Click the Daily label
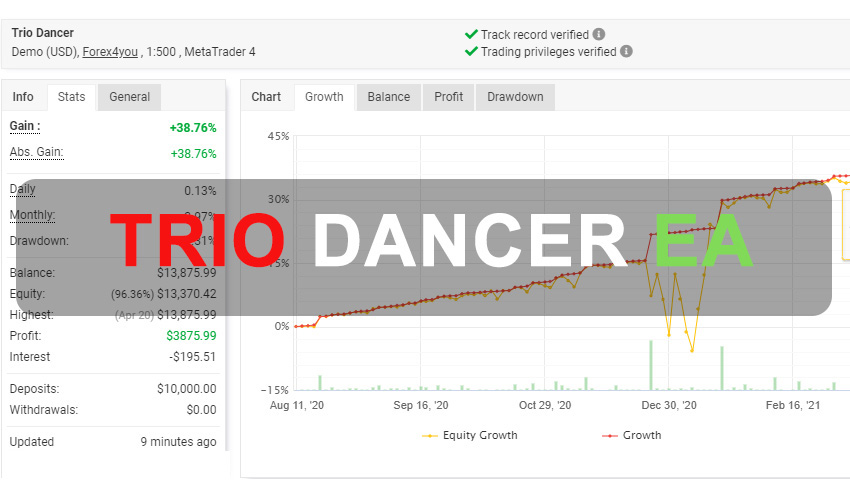850x500 pixels. 22,189
